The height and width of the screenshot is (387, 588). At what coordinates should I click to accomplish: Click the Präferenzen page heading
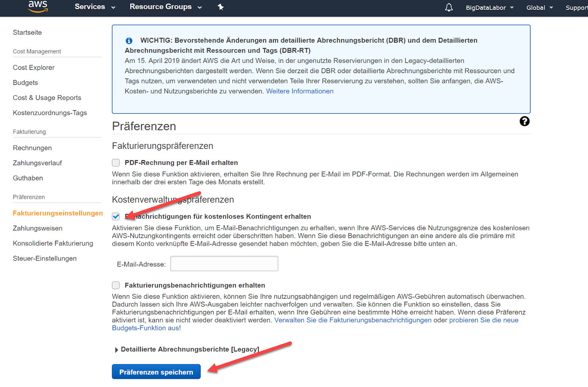(x=144, y=126)
